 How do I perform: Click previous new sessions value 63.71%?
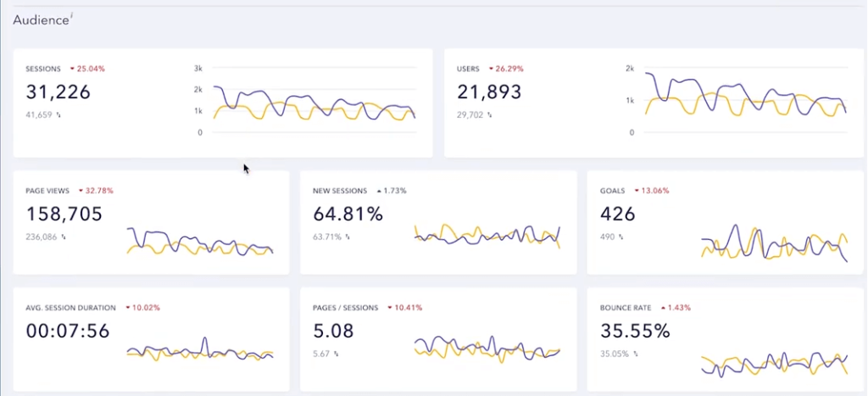coord(327,237)
